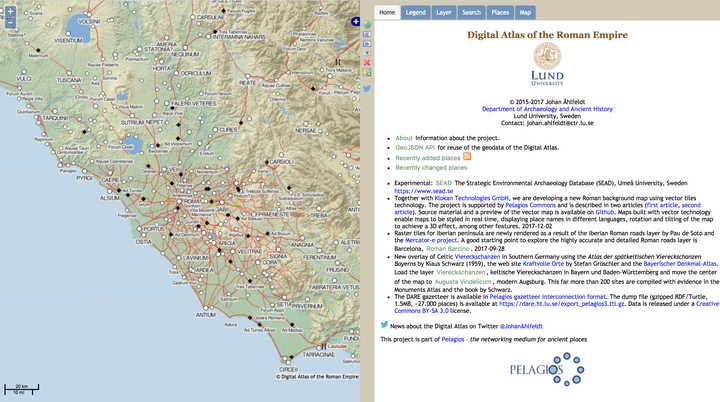Click the third blue panel icon in toolbar
The height and width of the screenshot is (402, 720).
(x=367, y=44)
